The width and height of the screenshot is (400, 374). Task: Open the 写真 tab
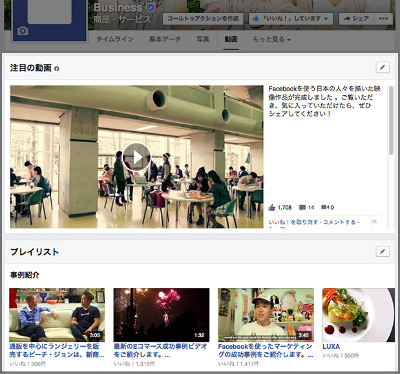203,39
